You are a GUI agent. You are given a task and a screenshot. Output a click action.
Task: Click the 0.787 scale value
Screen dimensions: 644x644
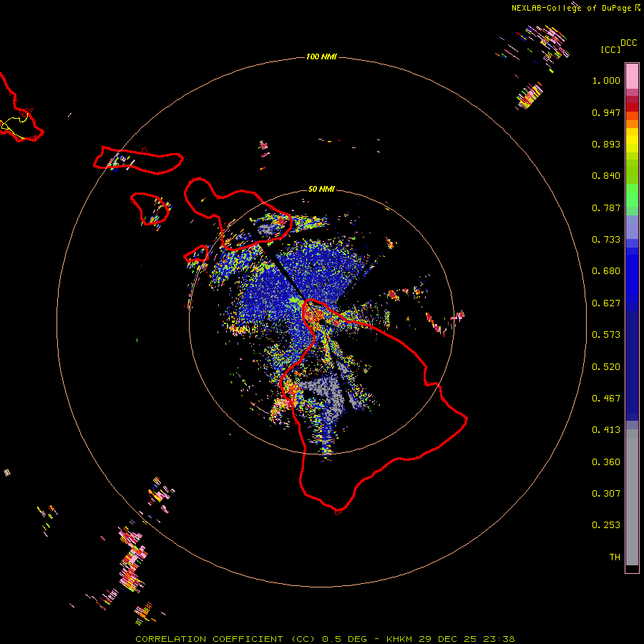pyautogui.click(x=606, y=208)
